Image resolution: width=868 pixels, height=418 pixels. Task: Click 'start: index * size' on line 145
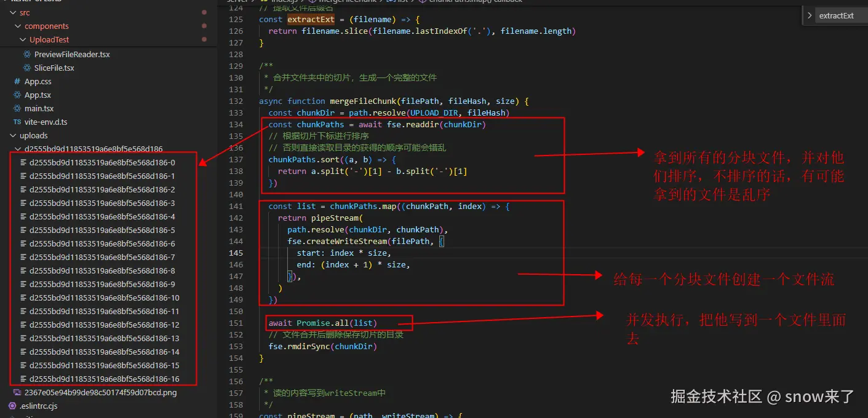pyautogui.click(x=344, y=253)
